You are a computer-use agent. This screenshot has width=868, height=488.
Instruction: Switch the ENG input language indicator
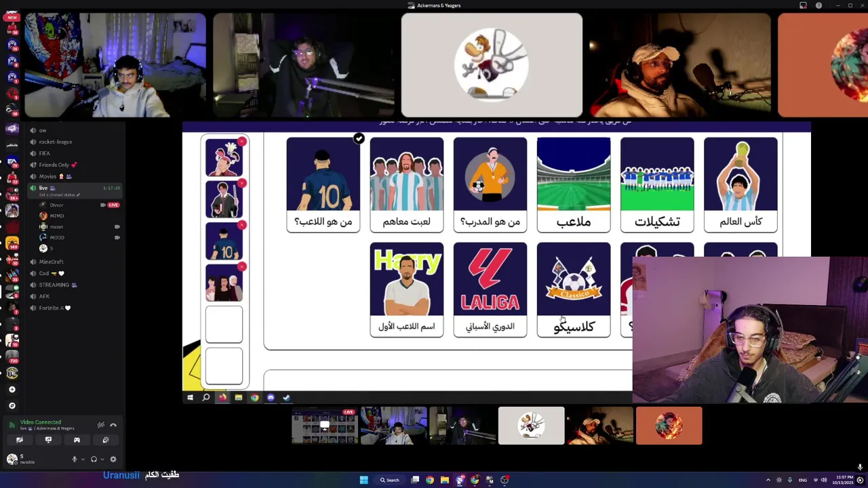[803, 480]
